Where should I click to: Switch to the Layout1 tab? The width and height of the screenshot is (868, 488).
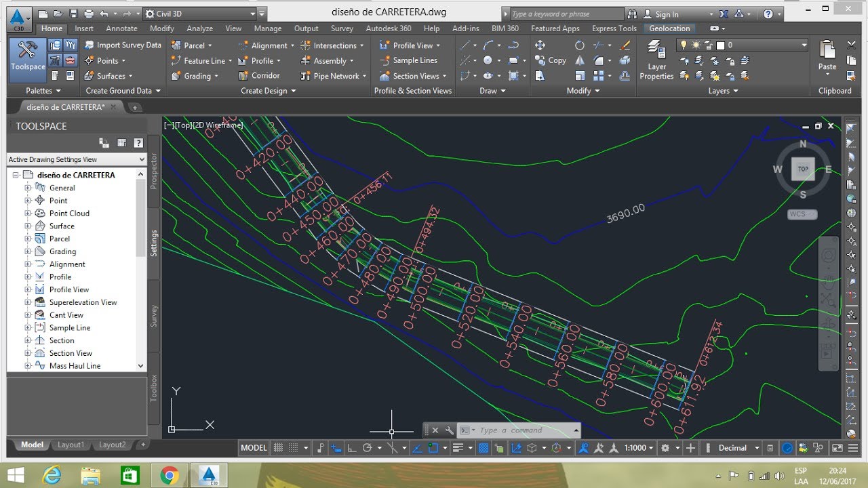pos(71,445)
